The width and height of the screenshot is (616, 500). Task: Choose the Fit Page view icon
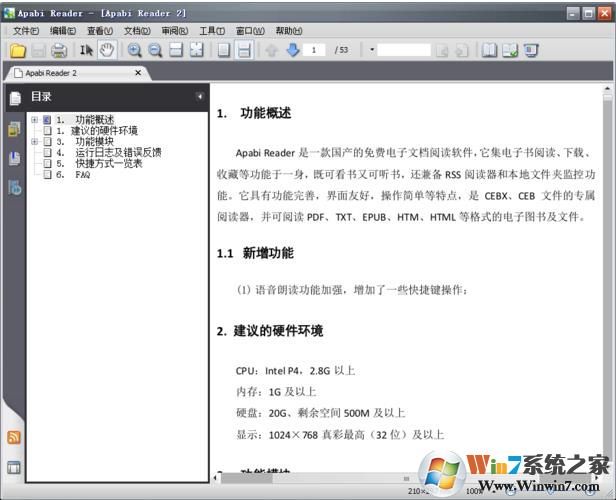pos(196,50)
